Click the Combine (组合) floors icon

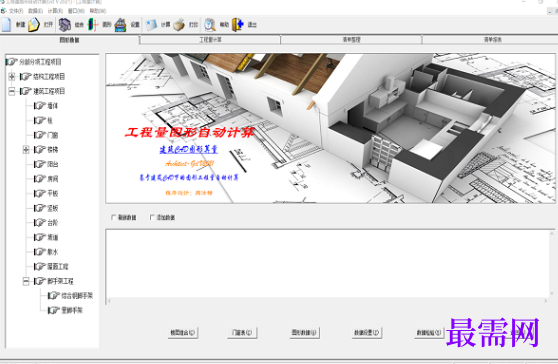(x=65, y=25)
